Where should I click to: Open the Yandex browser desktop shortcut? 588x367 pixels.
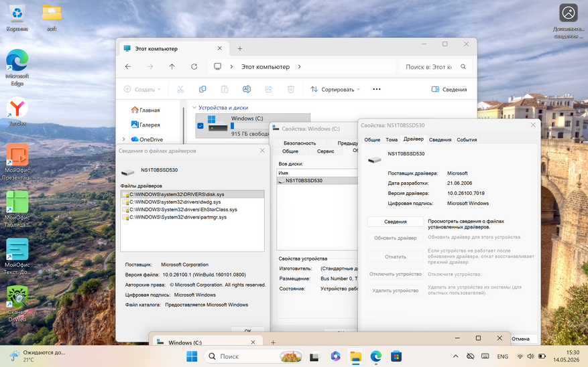17,111
